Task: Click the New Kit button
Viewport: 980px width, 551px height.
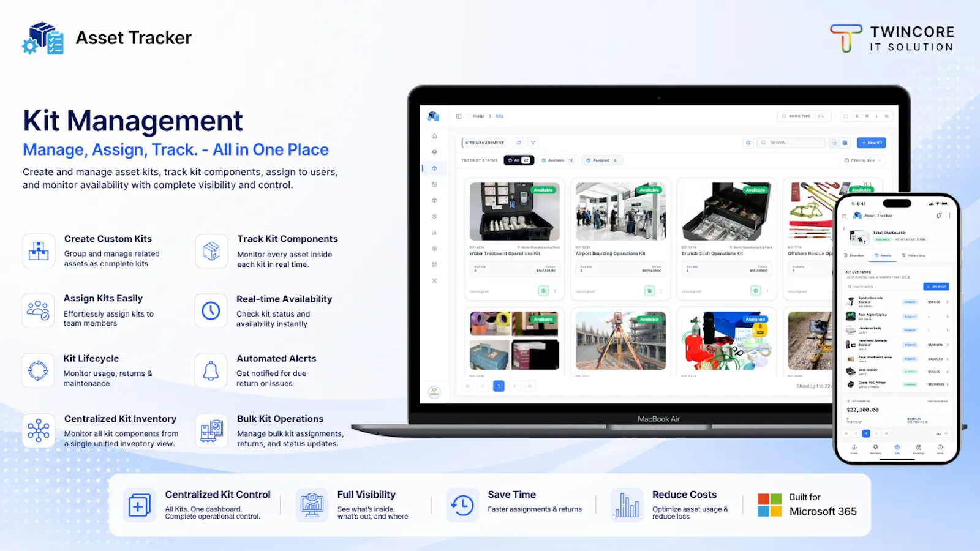Action: click(871, 143)
